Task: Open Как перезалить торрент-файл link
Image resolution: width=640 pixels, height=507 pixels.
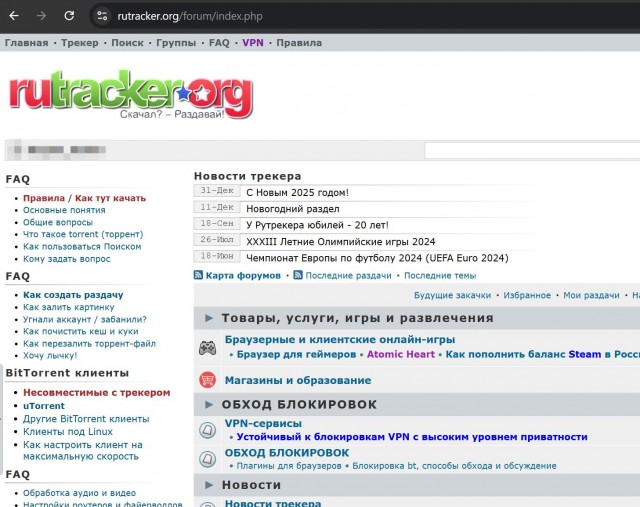Action: (89, 344)
